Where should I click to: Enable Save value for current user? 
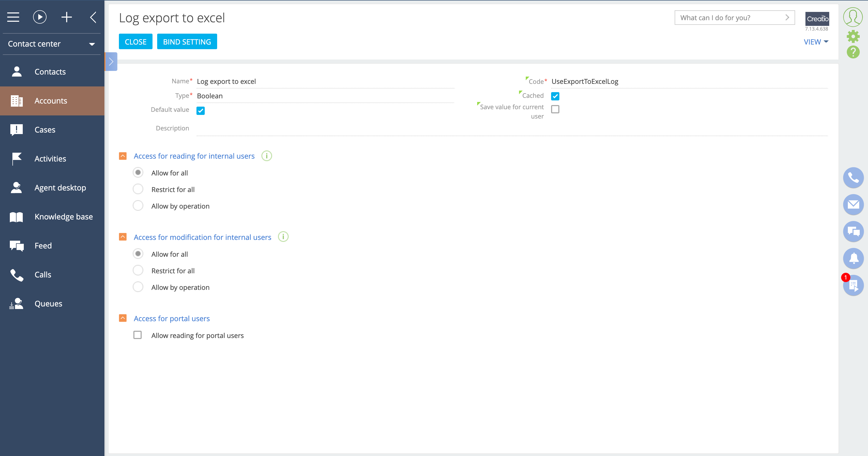click(555, 109)
